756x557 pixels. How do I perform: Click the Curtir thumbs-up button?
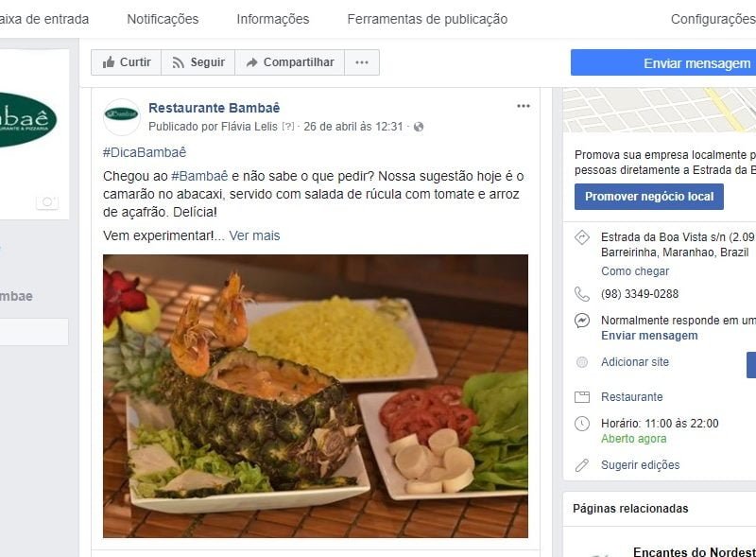click(x=127, y=62)
